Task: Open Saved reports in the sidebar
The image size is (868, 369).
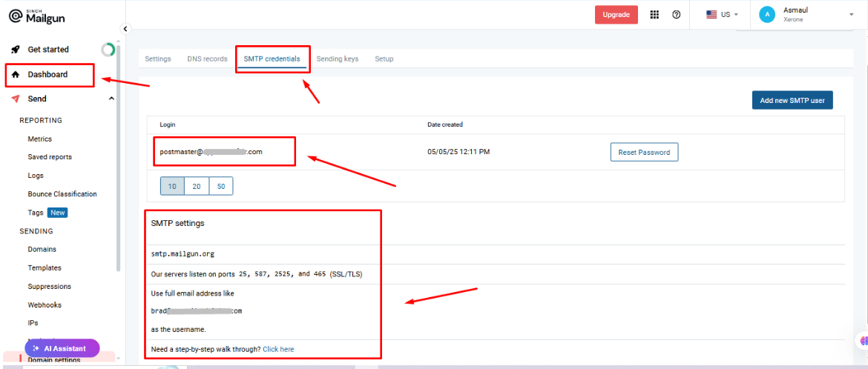Action: 50,157
